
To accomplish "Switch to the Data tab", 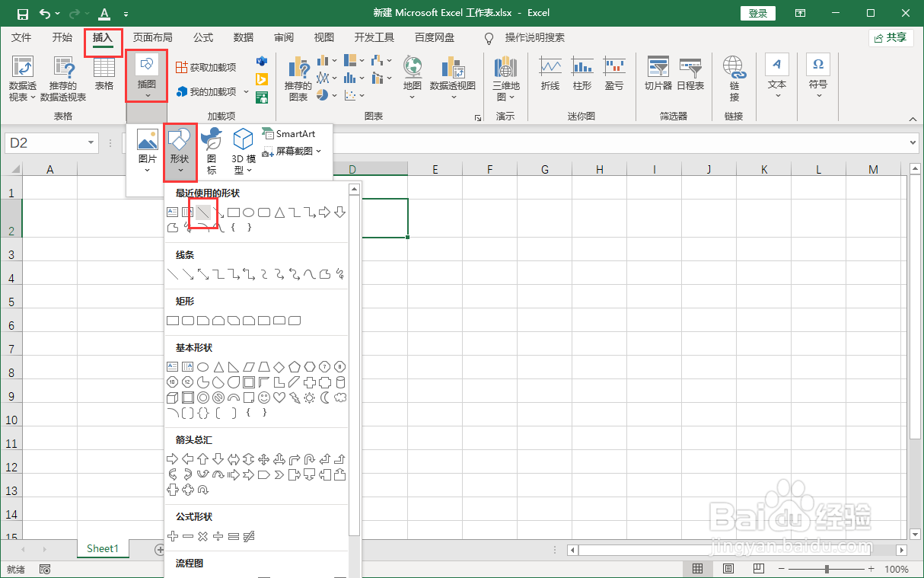I will [244, 37].
